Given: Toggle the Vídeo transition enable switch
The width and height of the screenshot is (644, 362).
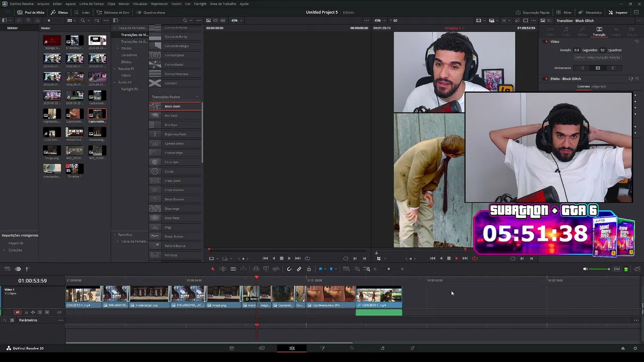Looking at the screenshot, I should (546, 42).
